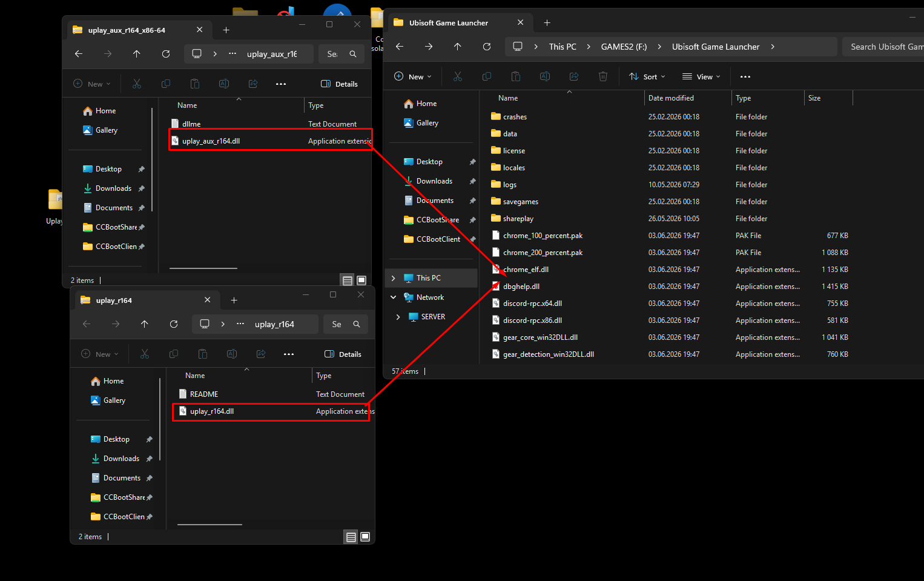
Task: Go up one folder in uplay_r164 window
Action: click(145, 324)
